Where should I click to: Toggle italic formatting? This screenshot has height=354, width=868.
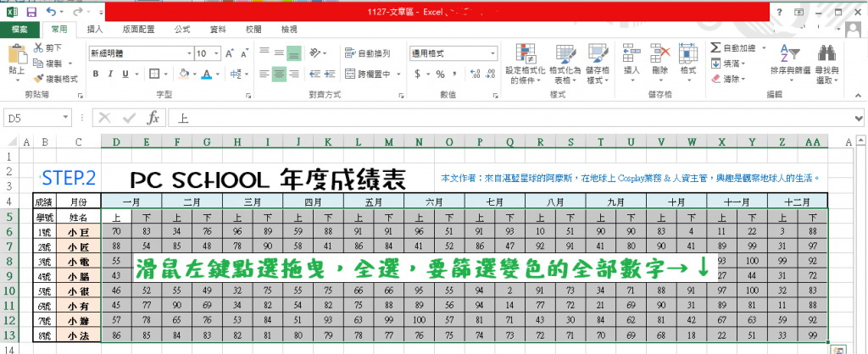110,75
